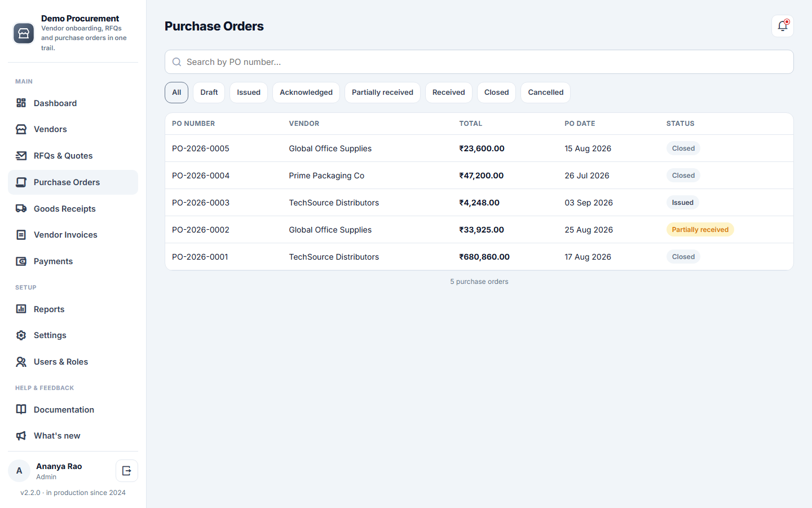Screen dimensions: 812x508
Task: Focus the Search by PO number field
Action: tap(479, 62)
